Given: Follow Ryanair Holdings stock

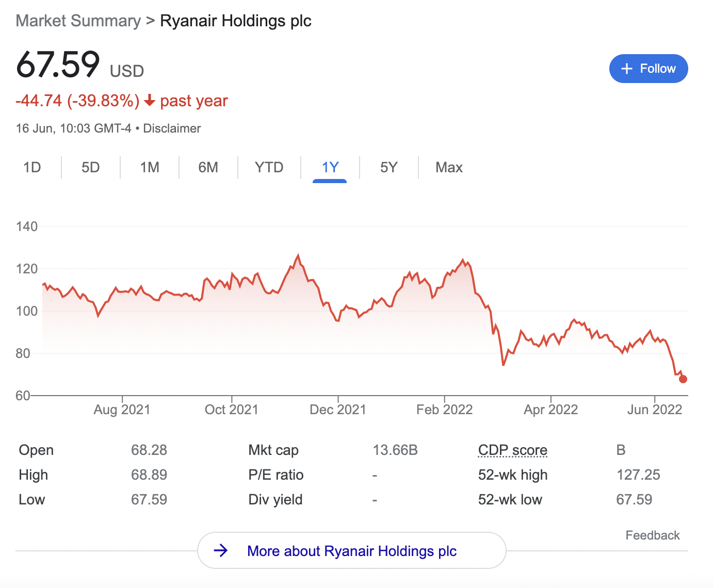Looking at the screenshot, I should point(649,69).
